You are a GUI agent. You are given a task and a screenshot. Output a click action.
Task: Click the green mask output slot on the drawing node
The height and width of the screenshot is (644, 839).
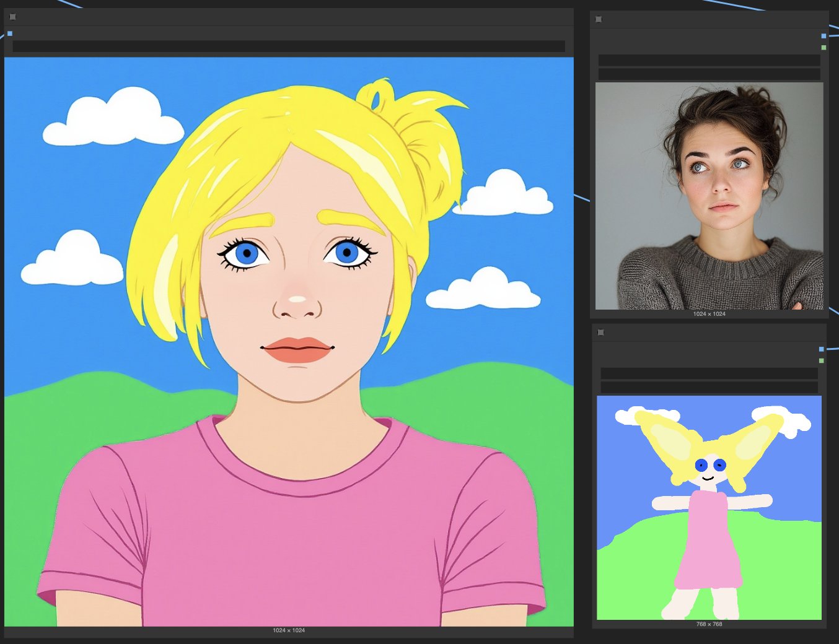click(x=822, y=360)
